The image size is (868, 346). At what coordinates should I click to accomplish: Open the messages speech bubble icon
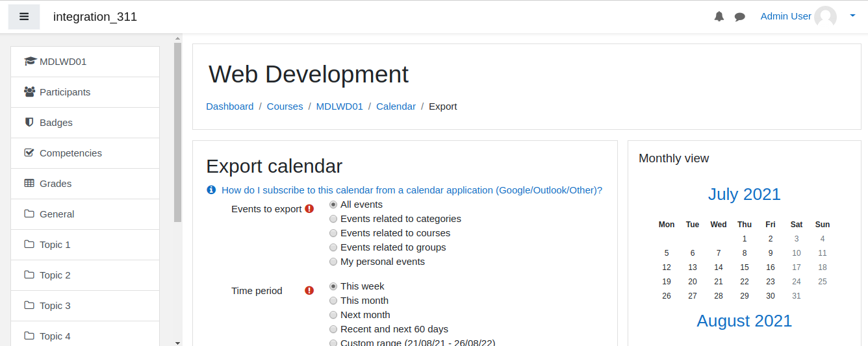point(740,17)
